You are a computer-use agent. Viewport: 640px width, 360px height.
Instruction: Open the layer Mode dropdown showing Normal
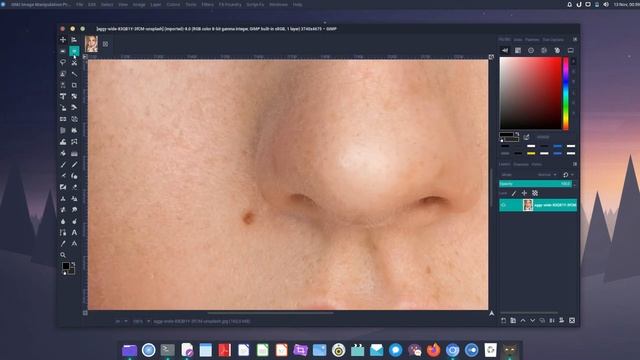tap(547, 175)
